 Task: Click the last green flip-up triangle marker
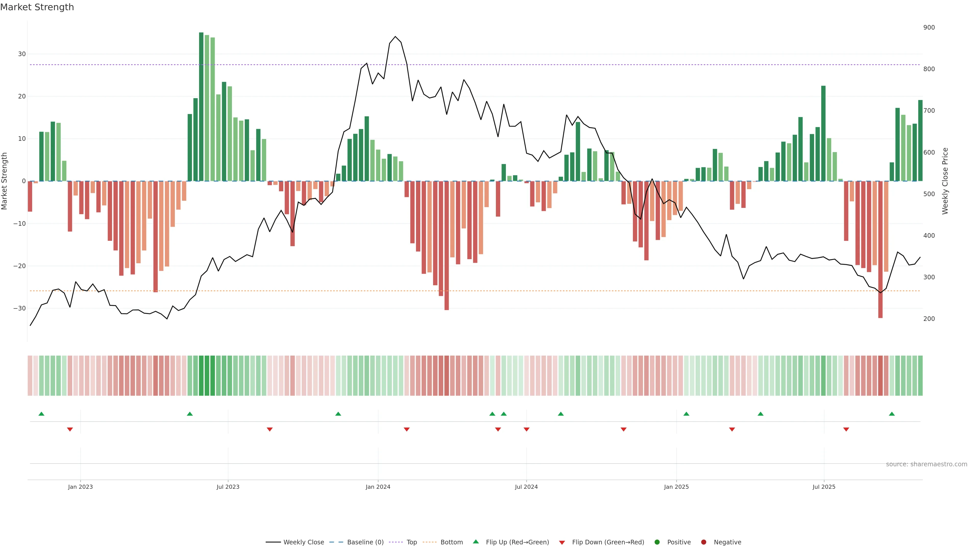(892, 414)
